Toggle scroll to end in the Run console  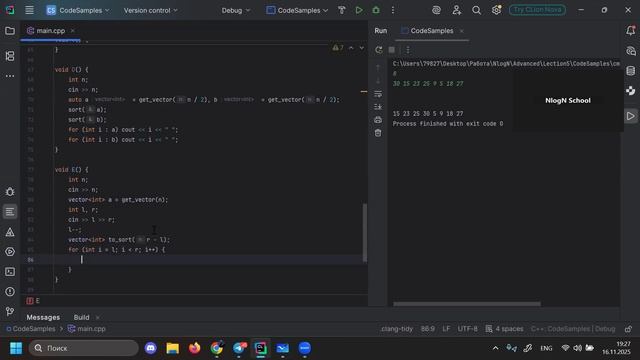(x=378, y=107)
